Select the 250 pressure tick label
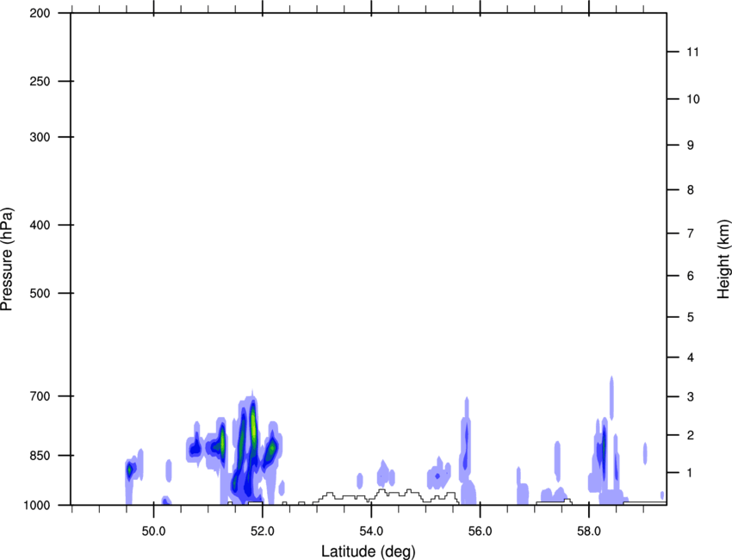The image size is (732, 560). (x=40, y=81)
